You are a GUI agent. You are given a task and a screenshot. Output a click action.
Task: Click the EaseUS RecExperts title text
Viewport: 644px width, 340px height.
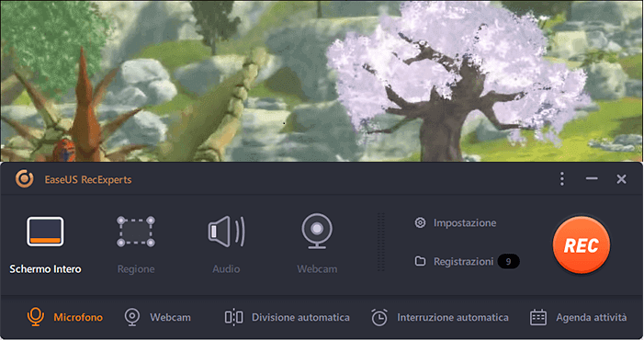88,179
